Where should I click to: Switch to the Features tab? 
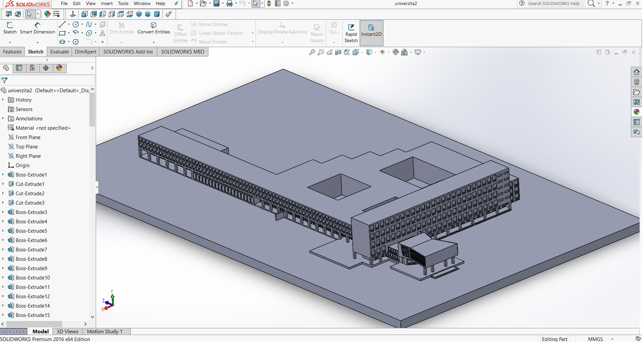coord(12,51)
